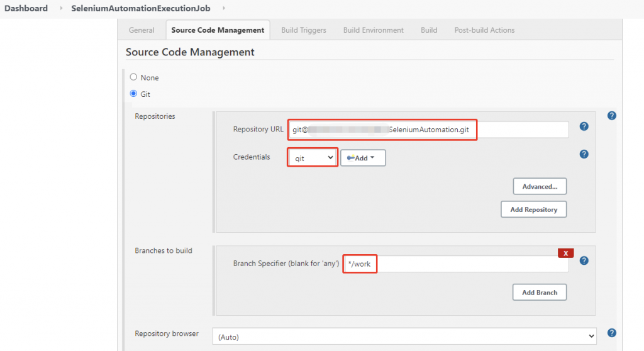Select the None radio button
Image resolution: width=644 pixels, height=351 pixels.
133,77
